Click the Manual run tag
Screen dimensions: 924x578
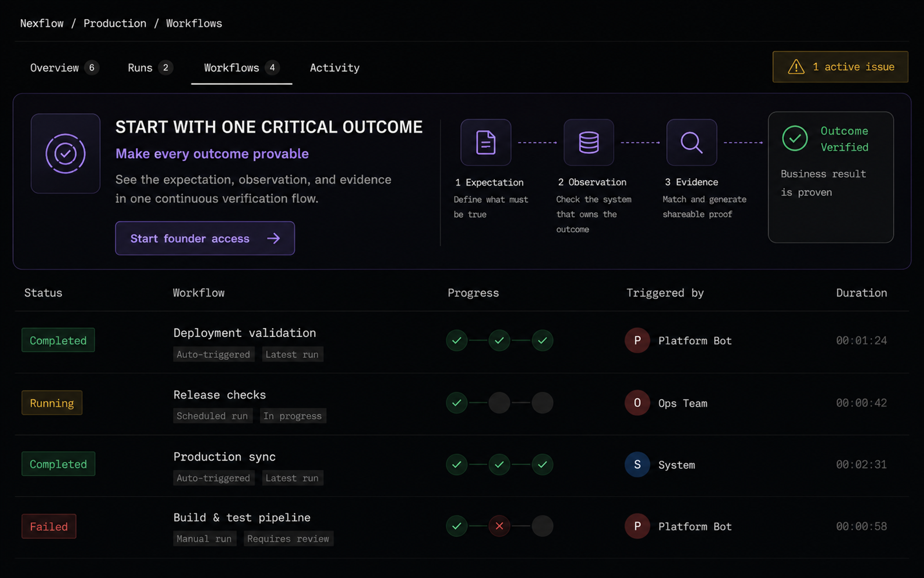point(205,539)
